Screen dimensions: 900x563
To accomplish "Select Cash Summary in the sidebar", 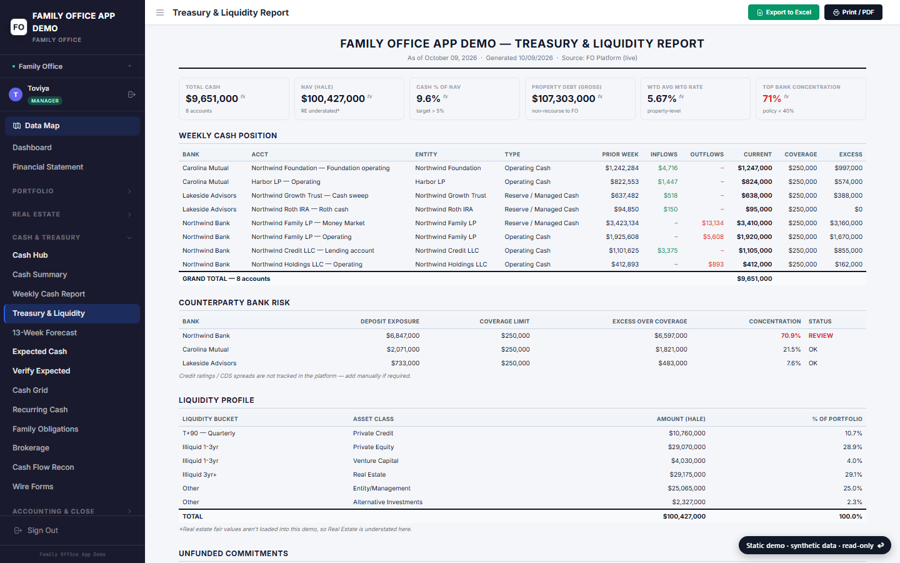I will 40,274.
